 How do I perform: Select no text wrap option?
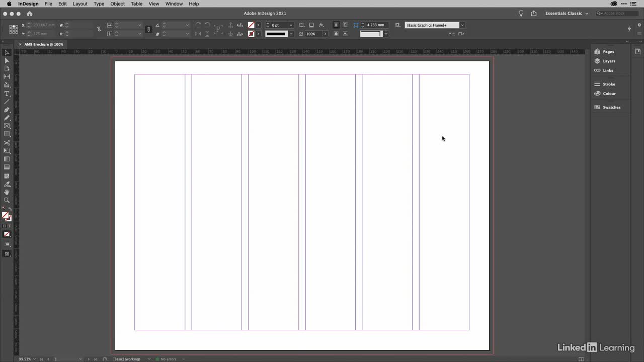(336, 25)
